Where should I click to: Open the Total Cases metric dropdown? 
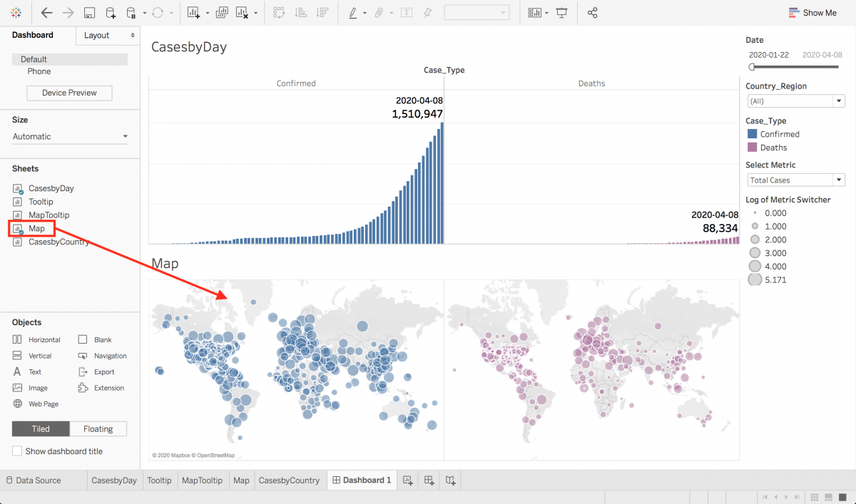pyautogui.click(x=839, y=179)
